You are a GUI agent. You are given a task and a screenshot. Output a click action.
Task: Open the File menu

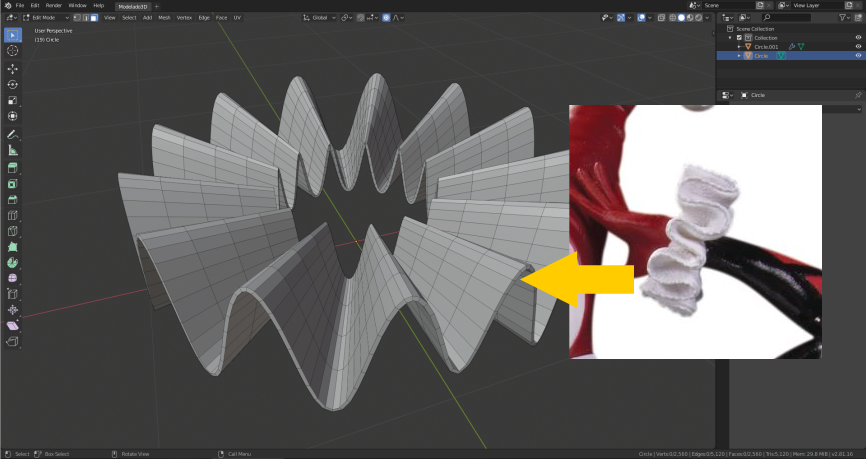pos(19,6)
